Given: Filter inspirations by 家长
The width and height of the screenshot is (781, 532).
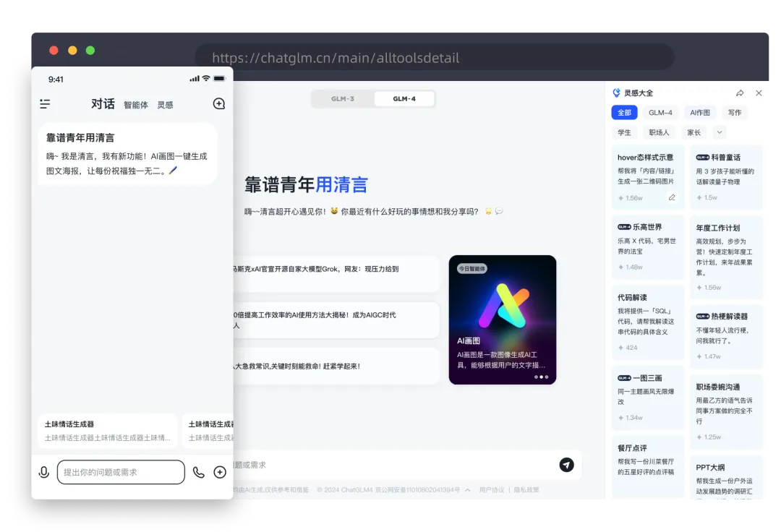Looking at the screenshot, I should point(693,132).
